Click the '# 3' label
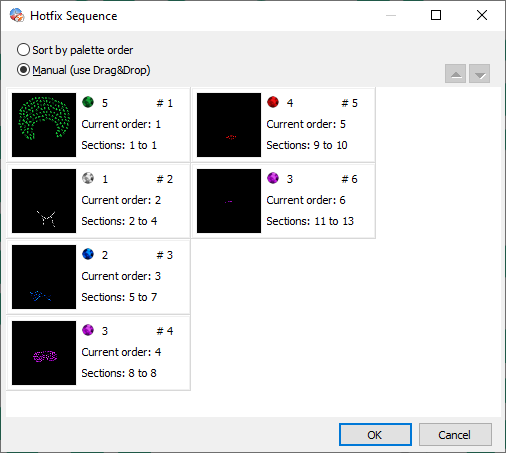Screen dimensions: 506x453 (165, 255)
